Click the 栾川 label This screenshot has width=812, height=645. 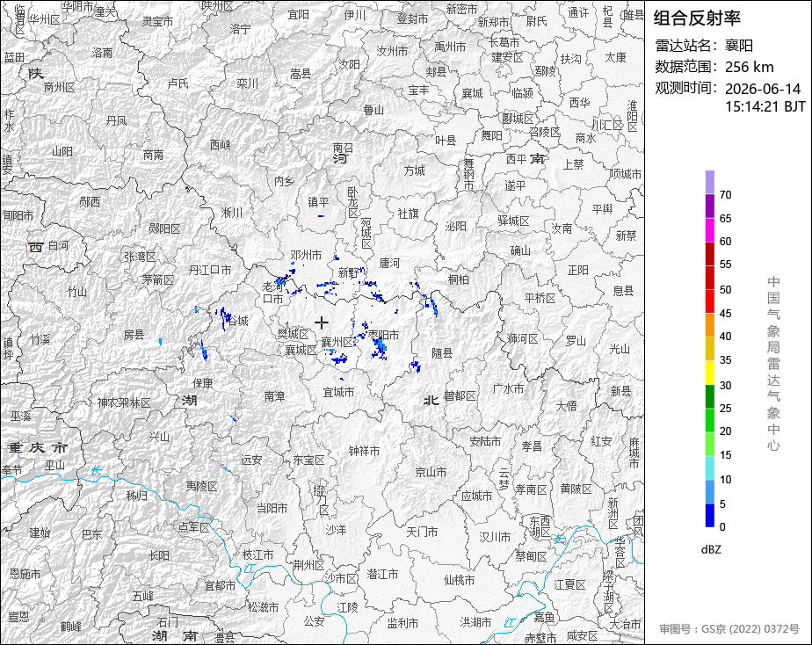pos(247,83)
